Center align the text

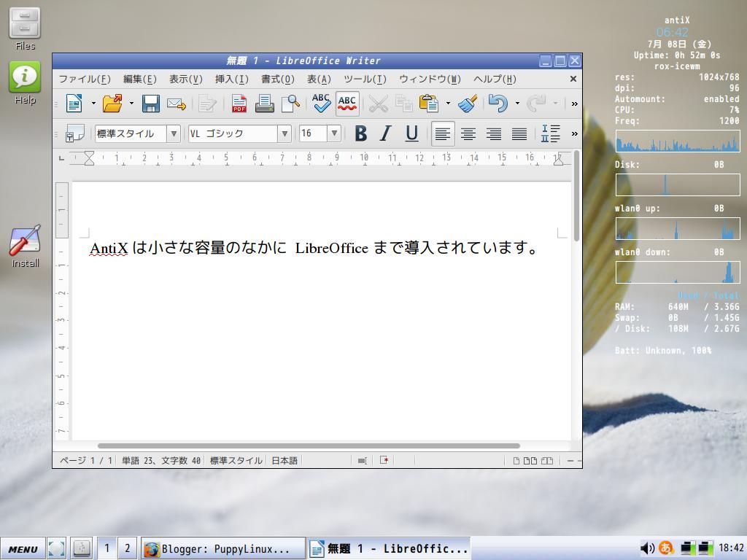click(x=468, y=134)
